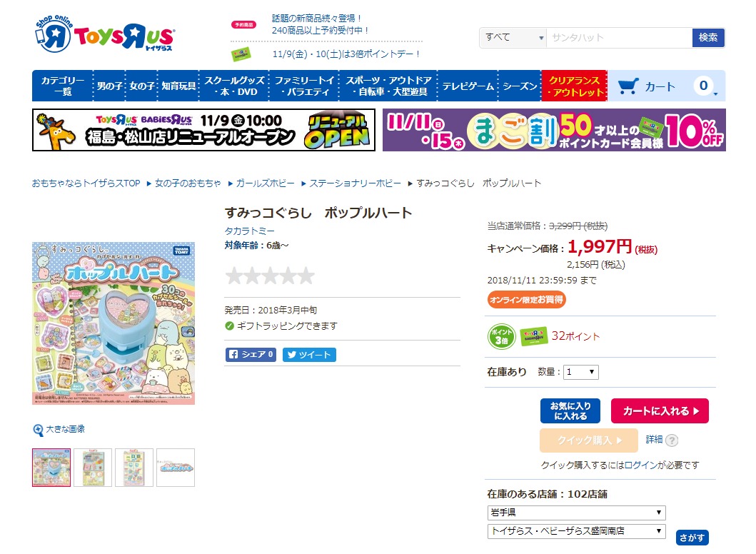Expand the quantity selector dropdown

pyautogui.click(x=581, y=372)
